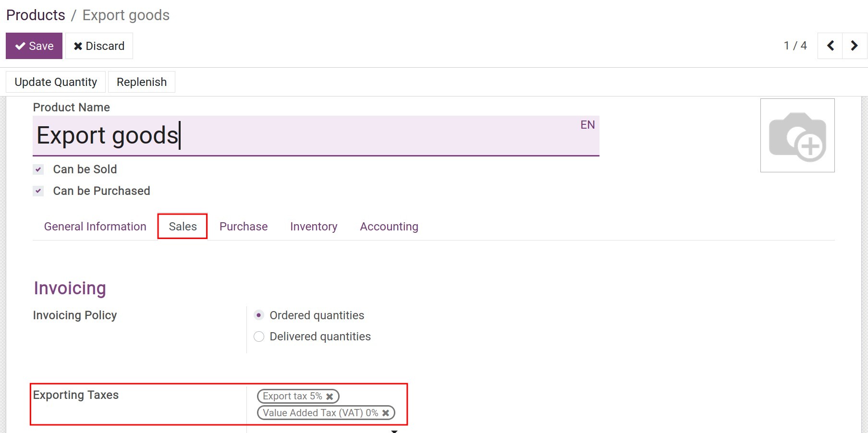Discard the unsaved changes

point(99,46)
